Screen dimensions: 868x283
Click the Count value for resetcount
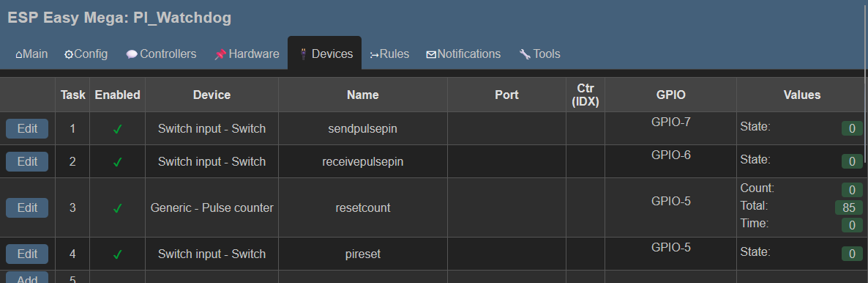click(853, 191)
